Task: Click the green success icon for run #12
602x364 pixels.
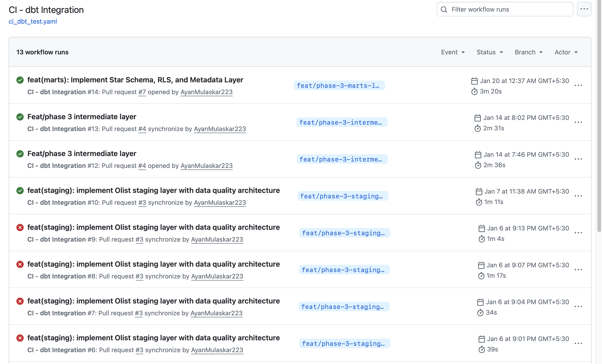Action: pyautogui.click(x=20, y=154)
